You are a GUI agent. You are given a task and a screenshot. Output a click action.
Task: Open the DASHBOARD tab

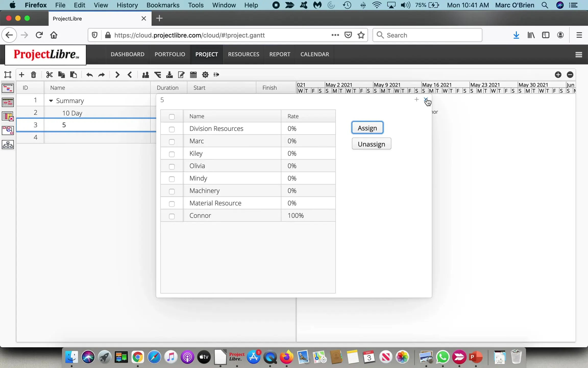pos(127,54)
